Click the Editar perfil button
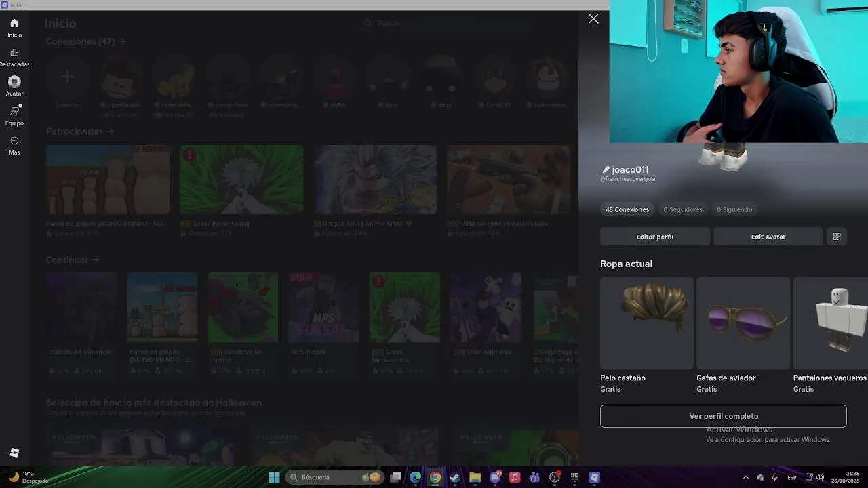Viewport: 868px width, 488px height. click(x=655, y=237)
